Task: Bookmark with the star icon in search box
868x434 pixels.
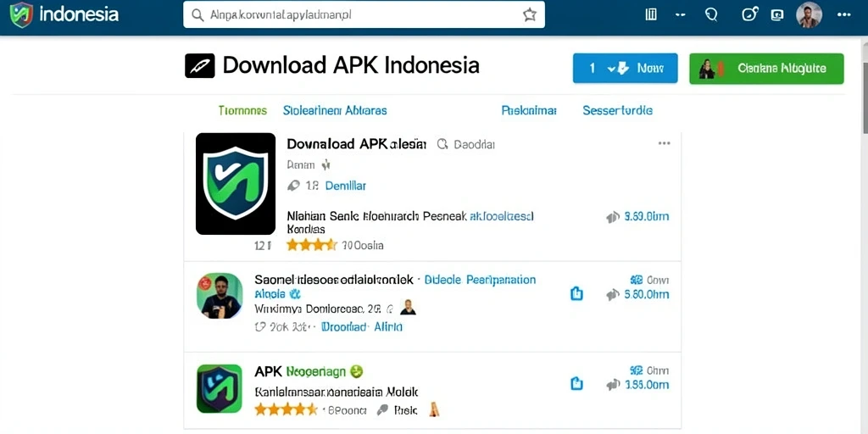Action: point(529,15)
